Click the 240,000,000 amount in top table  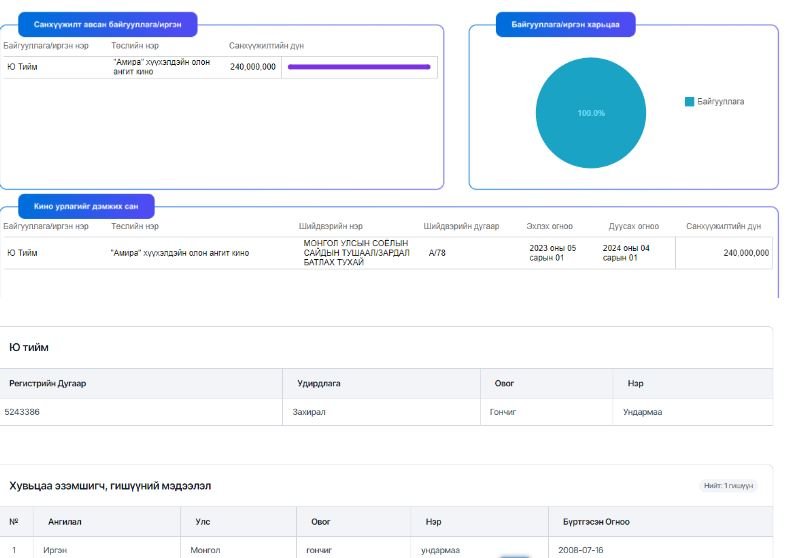click(x=252, y=67)
